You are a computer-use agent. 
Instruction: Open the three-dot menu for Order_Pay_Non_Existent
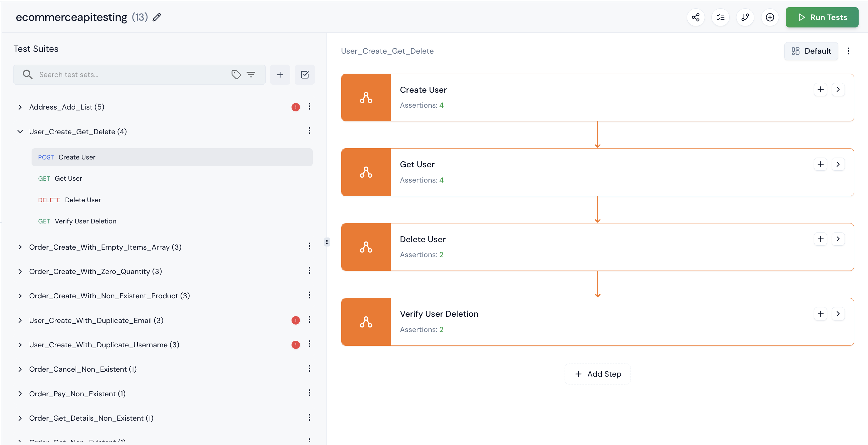309,393
